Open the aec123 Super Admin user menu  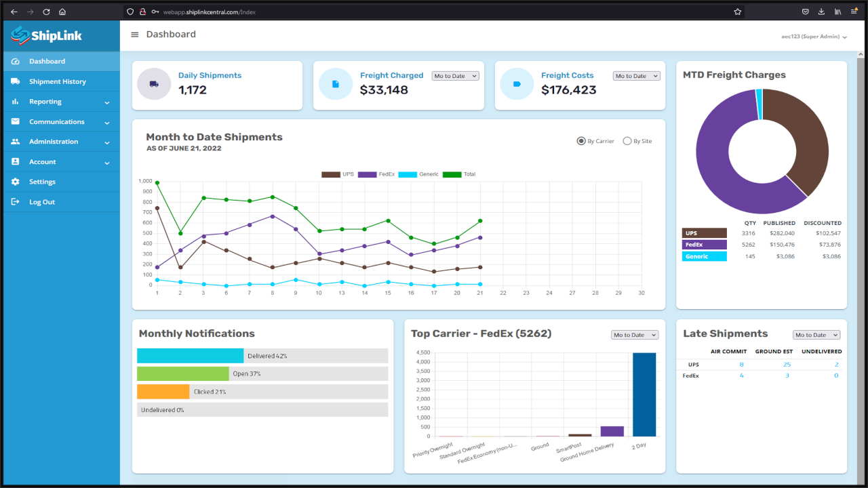(814, 37)
